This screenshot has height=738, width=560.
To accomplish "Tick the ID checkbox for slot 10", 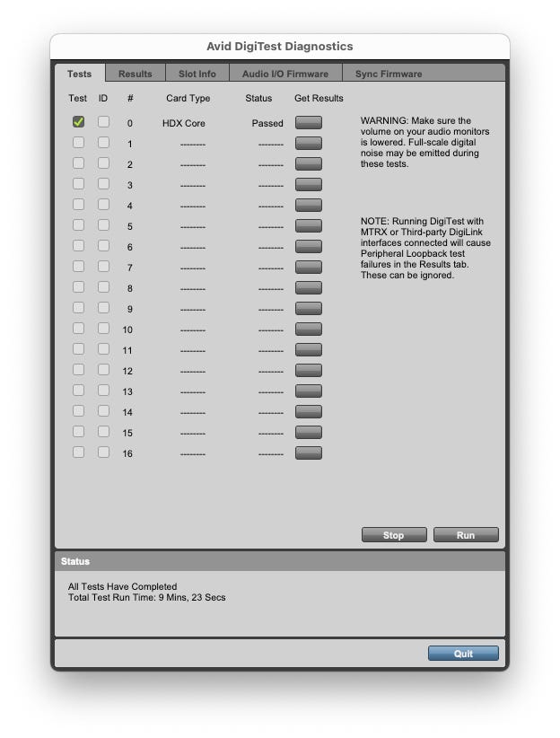I will 103,329.
